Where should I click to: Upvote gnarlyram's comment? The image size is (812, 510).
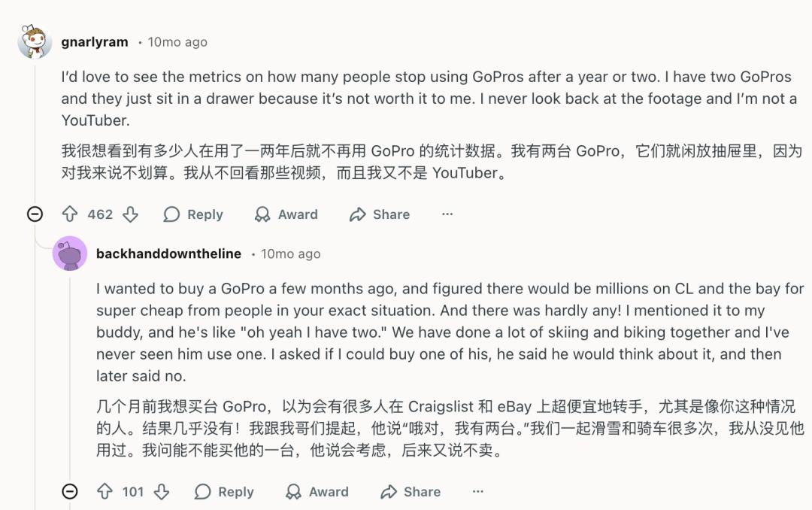coord(70,214)
